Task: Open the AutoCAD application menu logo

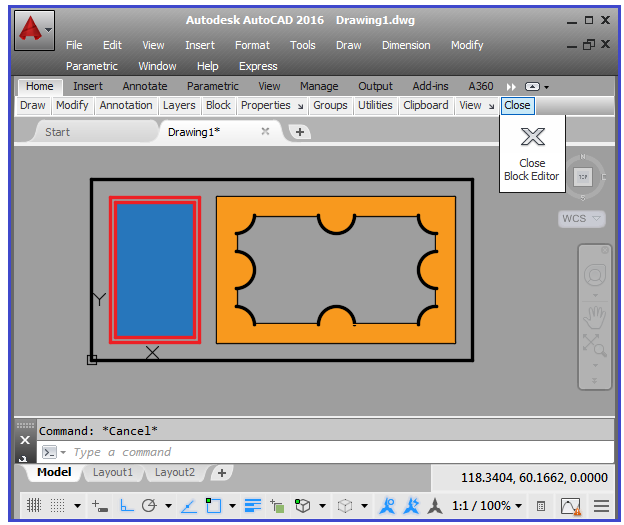Action: pos(33,31)
